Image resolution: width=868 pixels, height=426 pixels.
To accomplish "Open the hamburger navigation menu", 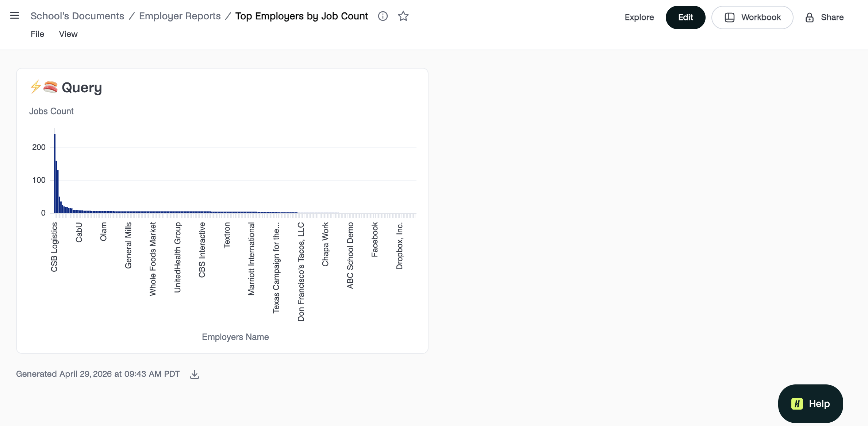I will click(x=15, y=16).
